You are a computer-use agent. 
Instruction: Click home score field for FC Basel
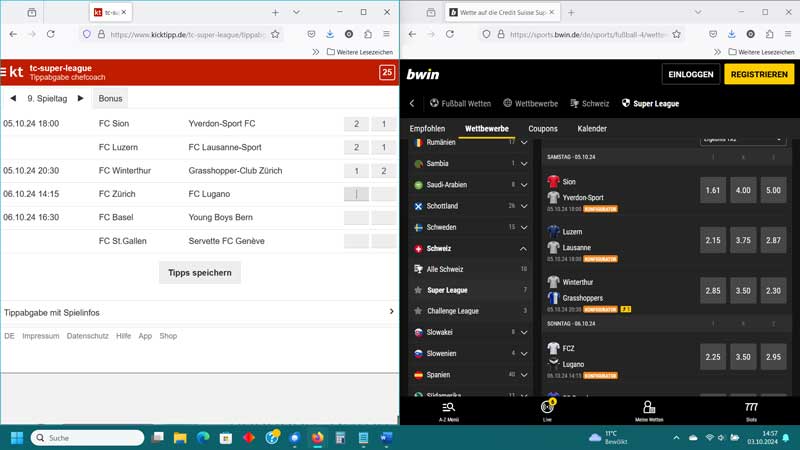(x=356, y=217)
